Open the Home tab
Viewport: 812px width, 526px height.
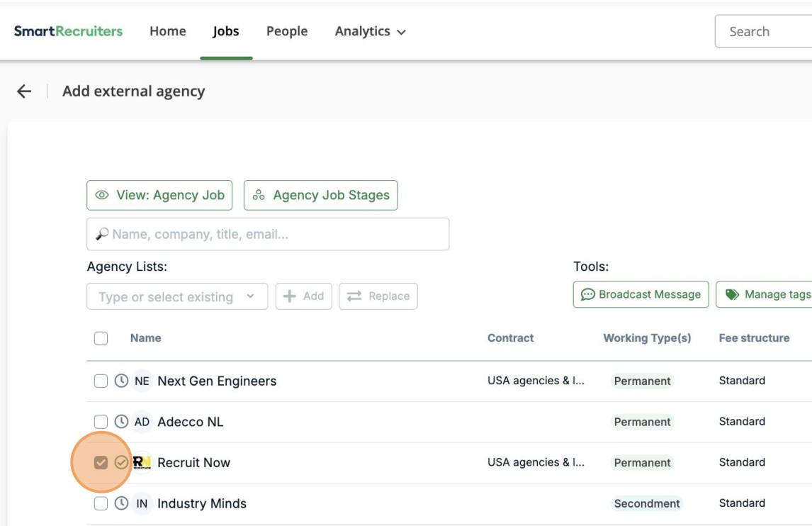tap(168, 31)
